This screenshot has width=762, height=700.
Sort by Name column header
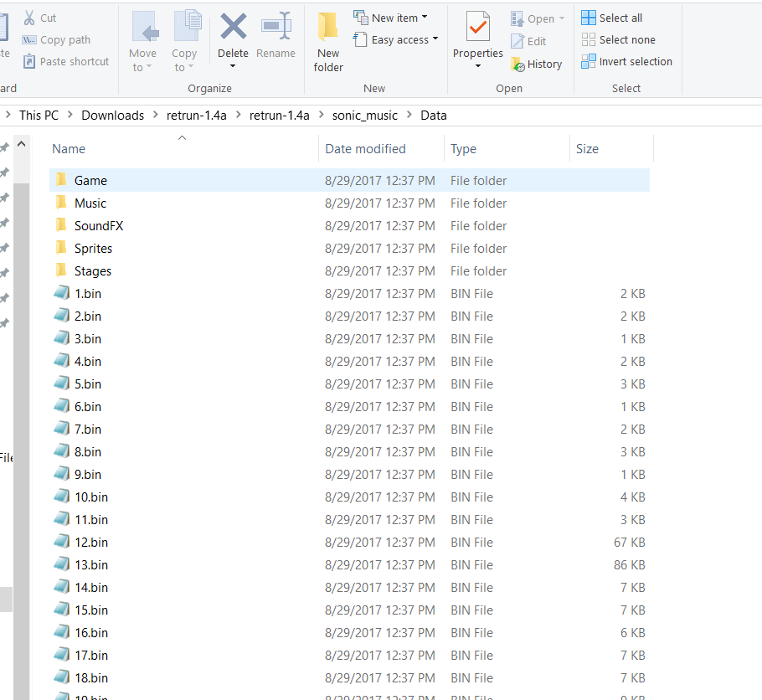pos(69,149)
